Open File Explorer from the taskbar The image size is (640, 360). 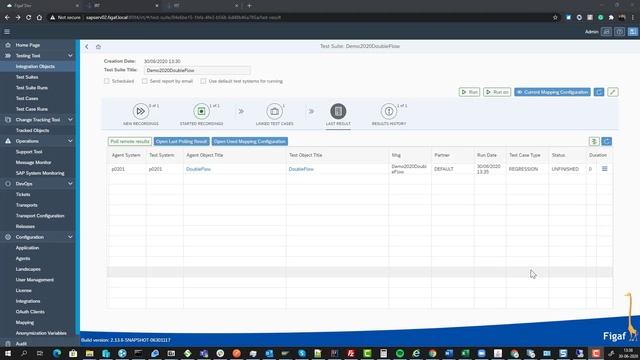click(x=89, y=353)
